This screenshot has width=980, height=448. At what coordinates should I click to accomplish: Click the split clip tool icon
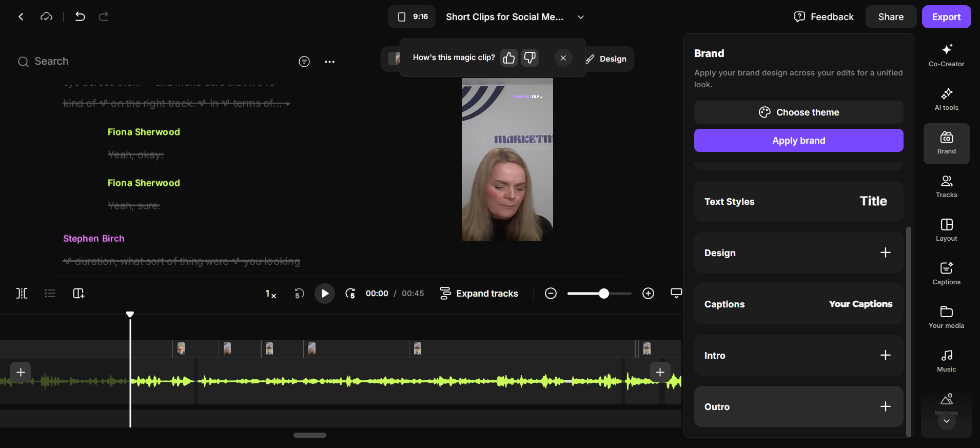[x=22, y=293]
